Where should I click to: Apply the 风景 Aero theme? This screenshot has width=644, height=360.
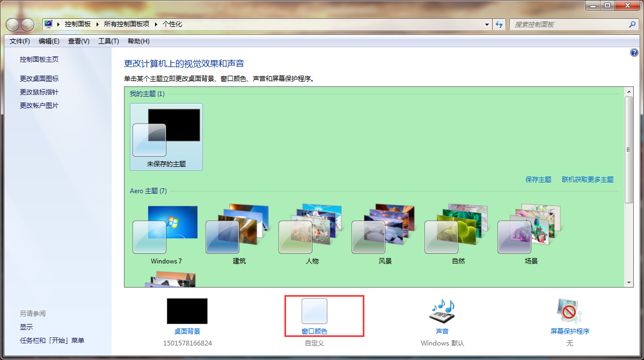[x=385, y=234]
